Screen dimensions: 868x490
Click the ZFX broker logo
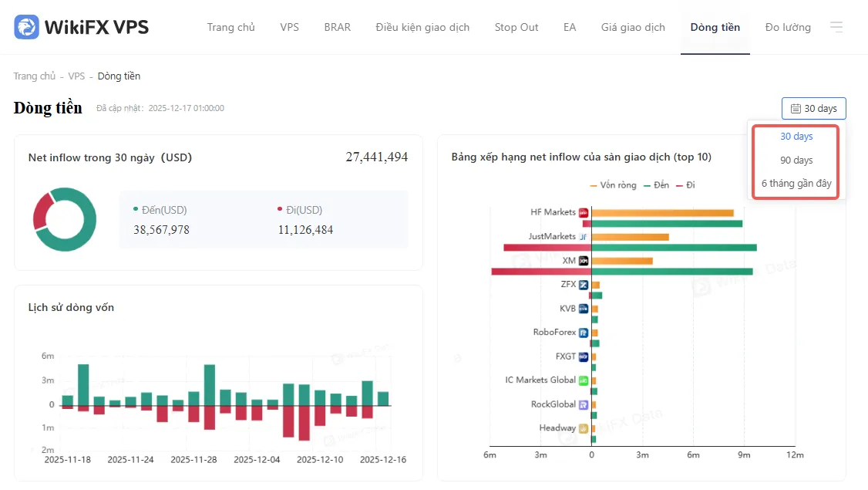tap(584, 285)
